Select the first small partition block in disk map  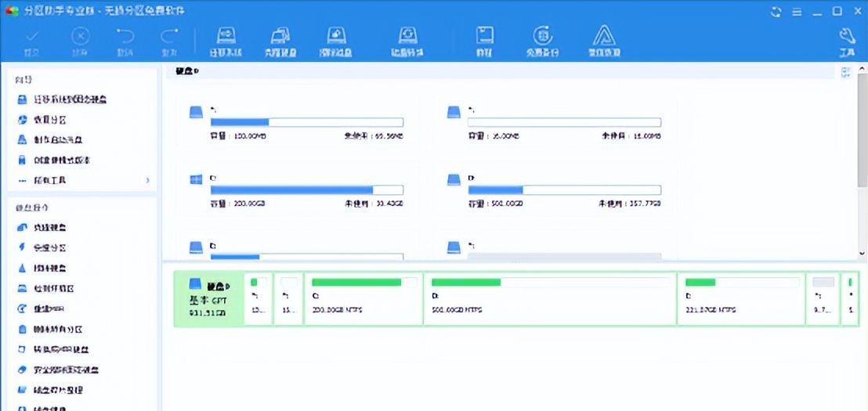coord(259,299)
